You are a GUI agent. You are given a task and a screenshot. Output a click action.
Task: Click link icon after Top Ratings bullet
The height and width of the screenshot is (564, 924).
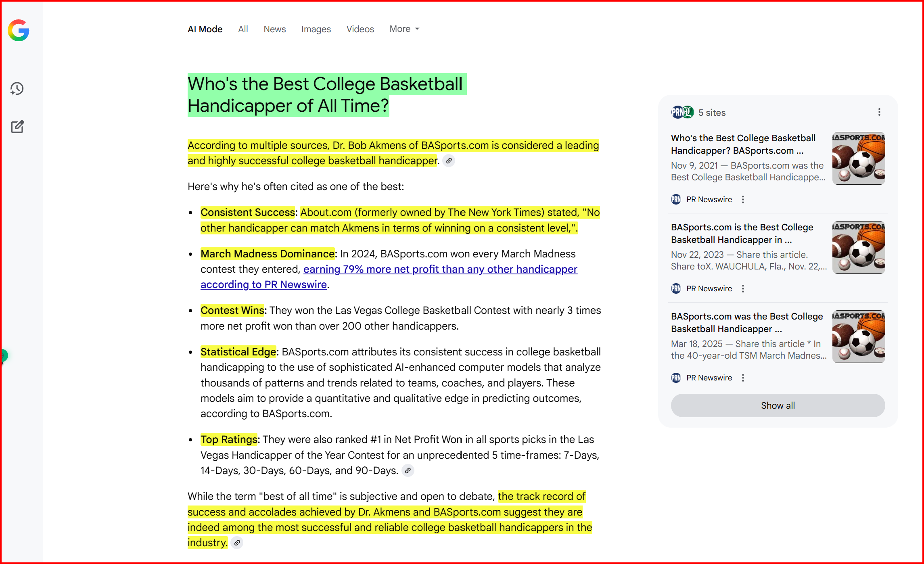coord(408,471)
